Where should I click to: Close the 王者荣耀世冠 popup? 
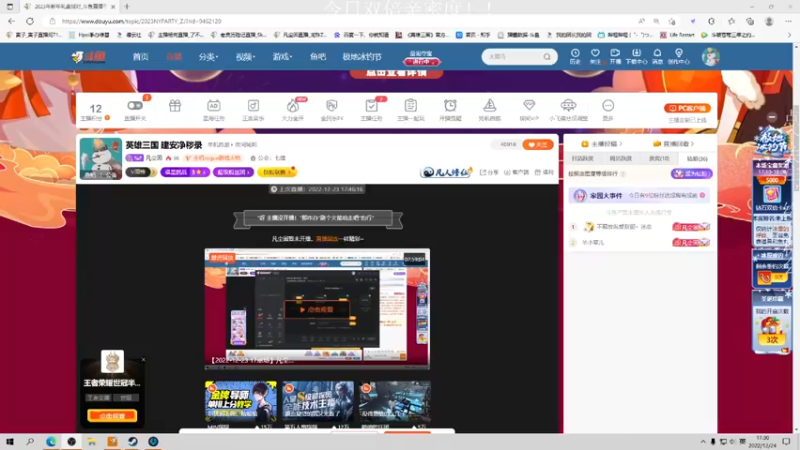[x=143, y=360]
